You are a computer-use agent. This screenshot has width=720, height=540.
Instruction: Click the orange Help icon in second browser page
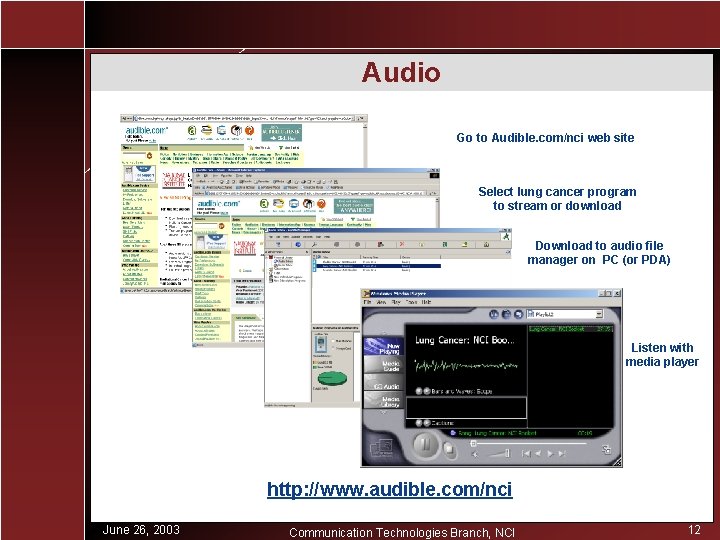(x=321, y=204)
